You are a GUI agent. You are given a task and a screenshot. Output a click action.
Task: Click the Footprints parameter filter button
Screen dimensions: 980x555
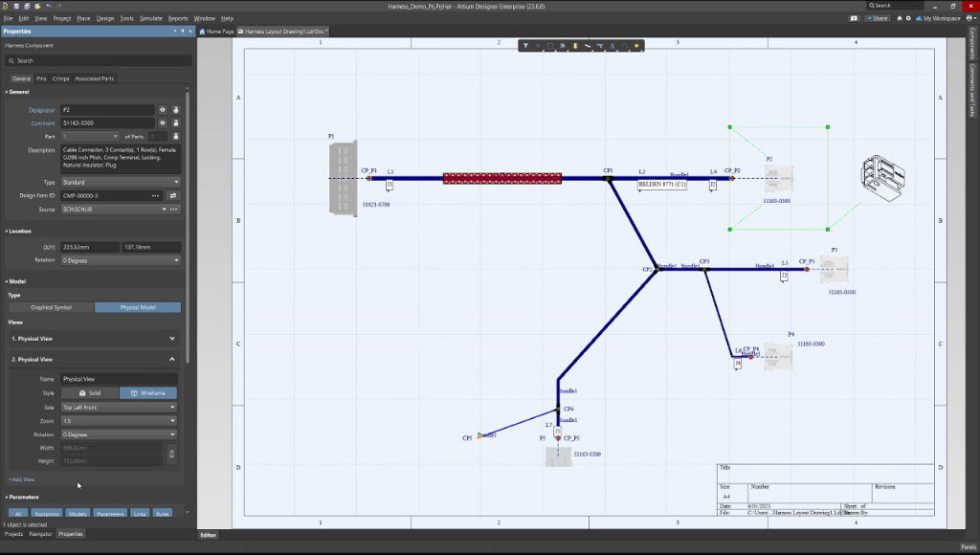(47, 514)
